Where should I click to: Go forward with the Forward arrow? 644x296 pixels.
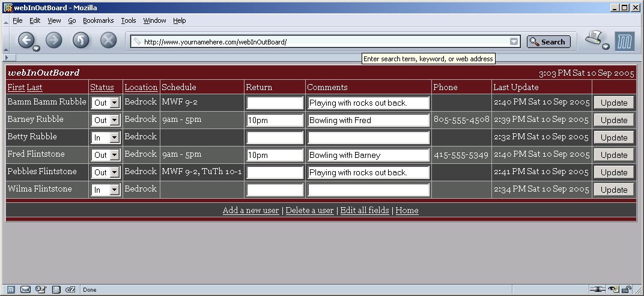(54, 40)
